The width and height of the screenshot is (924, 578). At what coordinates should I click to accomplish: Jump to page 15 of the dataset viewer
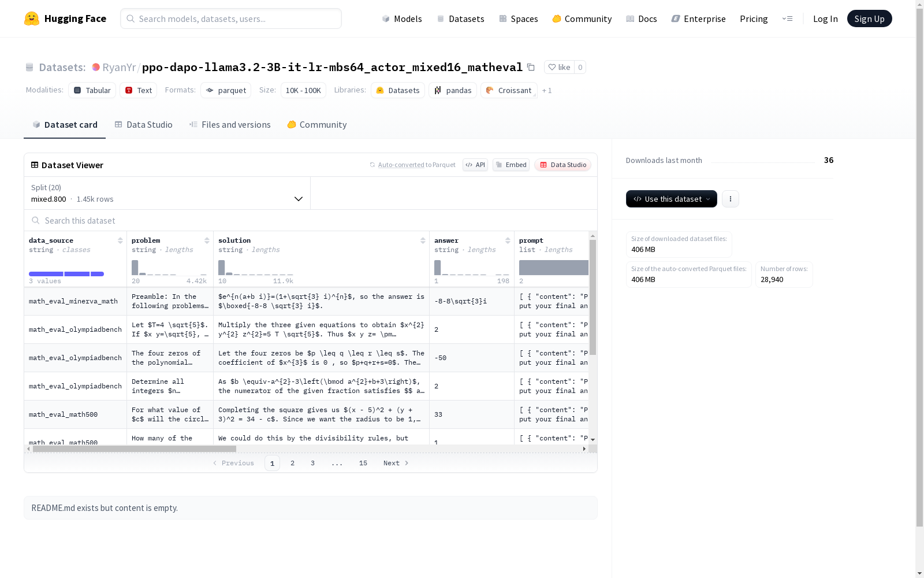click(363, 463)
